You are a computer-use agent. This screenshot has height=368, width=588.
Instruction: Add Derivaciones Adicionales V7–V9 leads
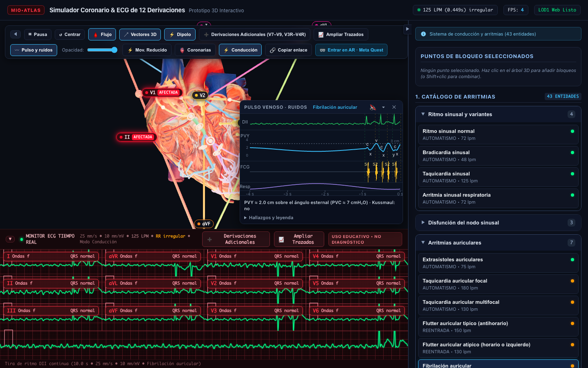click(x=255, y=34)
